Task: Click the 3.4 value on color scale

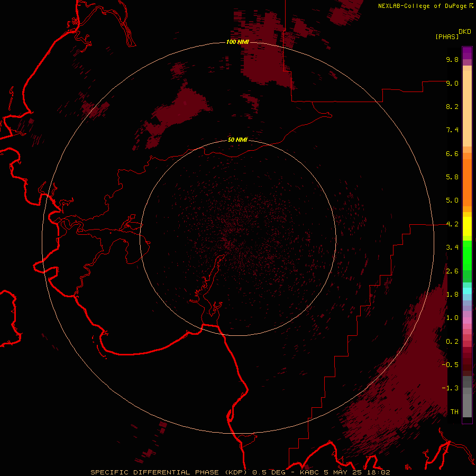Action: point(452,248)
